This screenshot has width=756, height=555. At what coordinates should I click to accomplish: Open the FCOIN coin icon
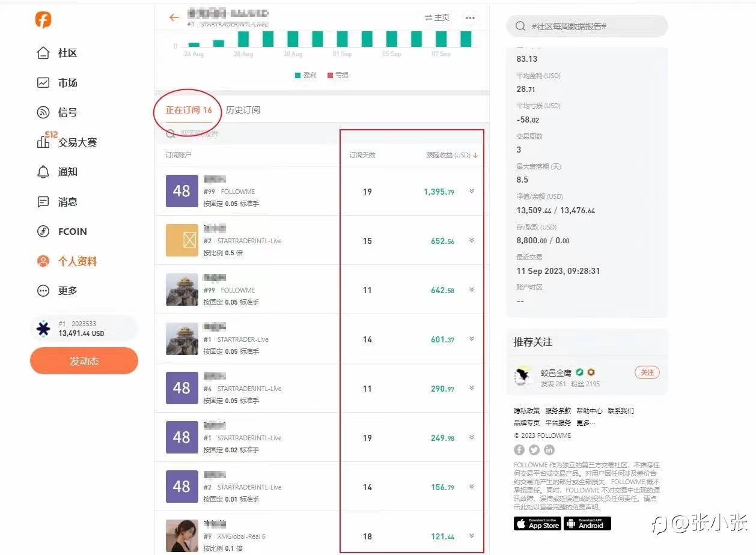click(x=43, y=231)
